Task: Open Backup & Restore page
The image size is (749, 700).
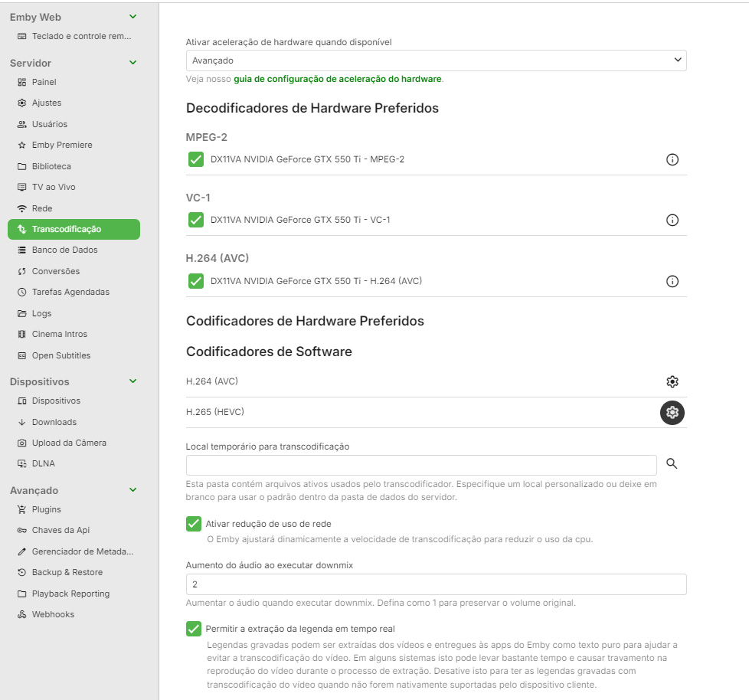Action: click(x=67, y=572)
